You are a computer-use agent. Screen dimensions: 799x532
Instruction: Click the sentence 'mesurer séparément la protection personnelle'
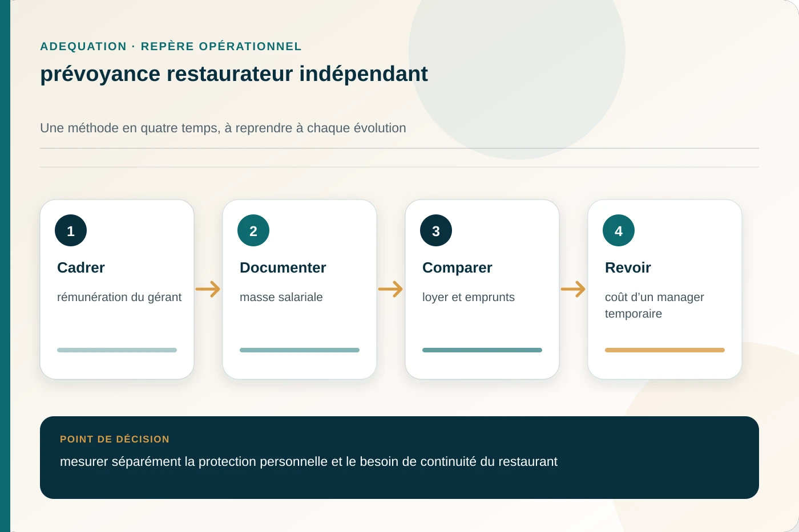point(193,461)
